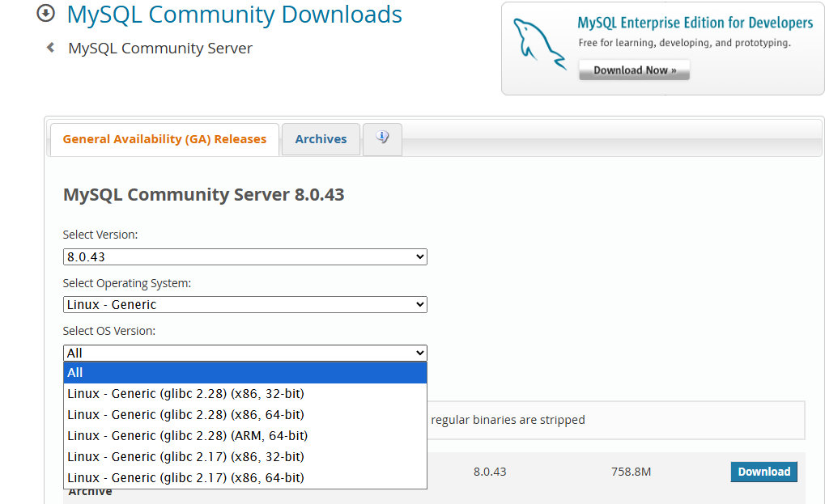Select the 'All' option in OS version list
Screen dimensions: 825x504
coord(245,373)
